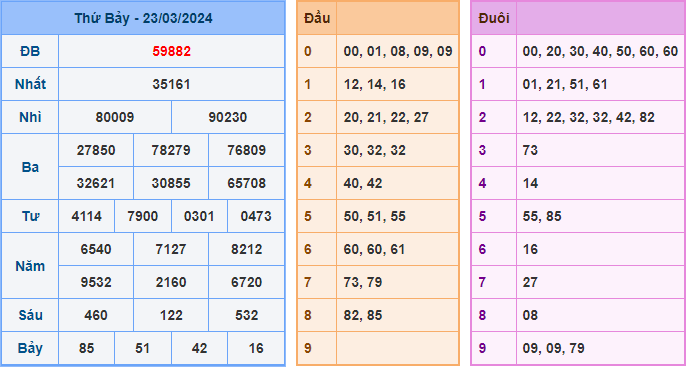Image resolution: width=687 pixels, height=367 pixels.
Task: Select Đuôi values 01, 21, 51, 61
Action: coord(565,85)
